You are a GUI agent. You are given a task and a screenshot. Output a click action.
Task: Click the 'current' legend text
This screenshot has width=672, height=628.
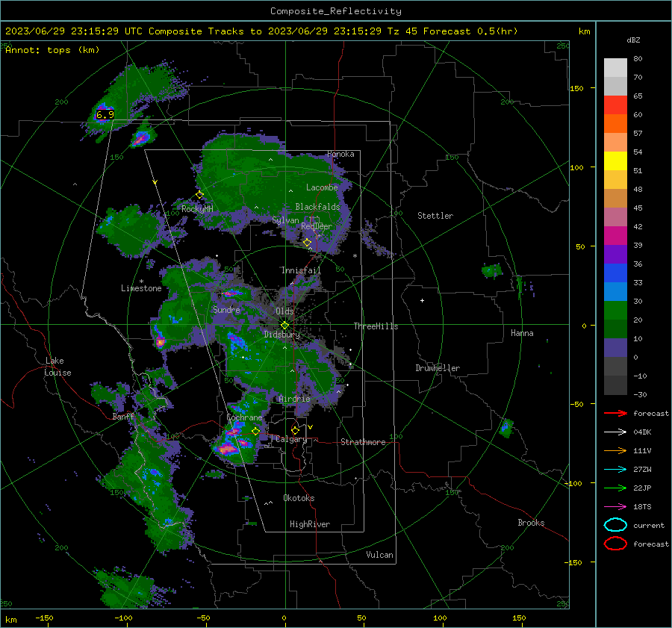[649, 526]
